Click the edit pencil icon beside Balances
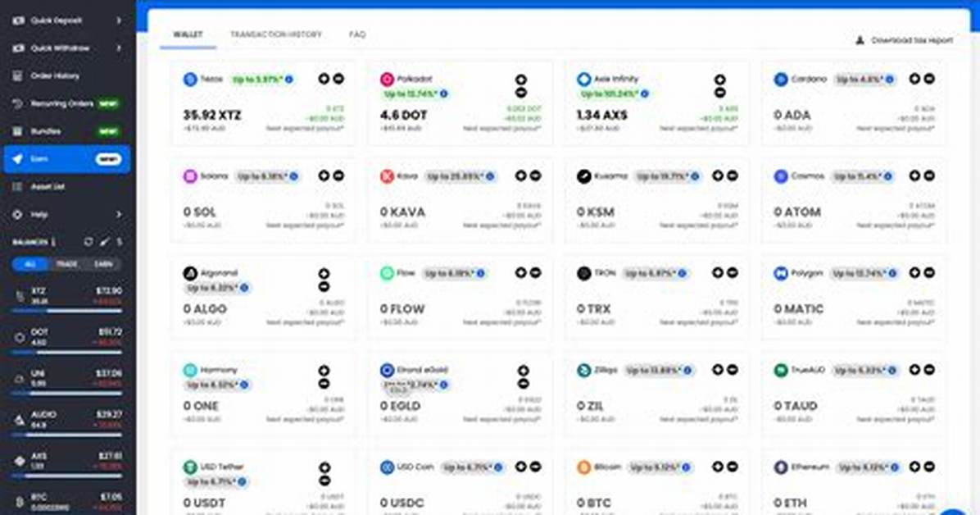Viewport: 980px width, 515px height. click(x=104, y=242)
